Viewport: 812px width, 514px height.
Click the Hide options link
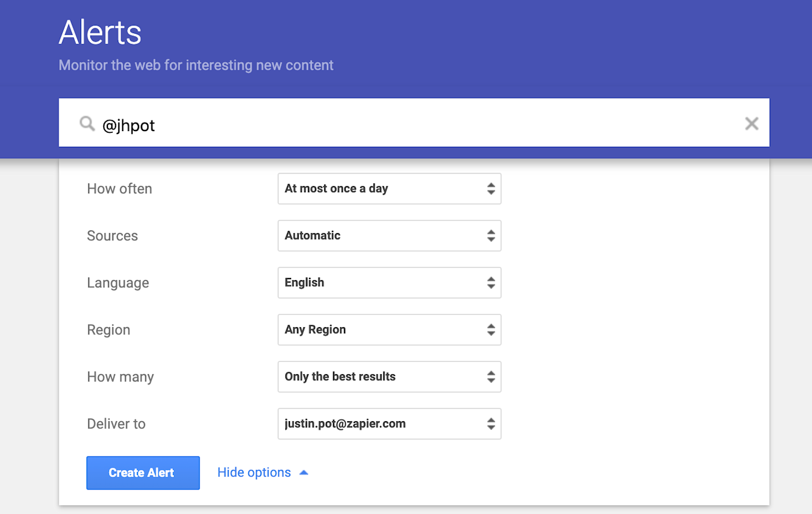254,473
